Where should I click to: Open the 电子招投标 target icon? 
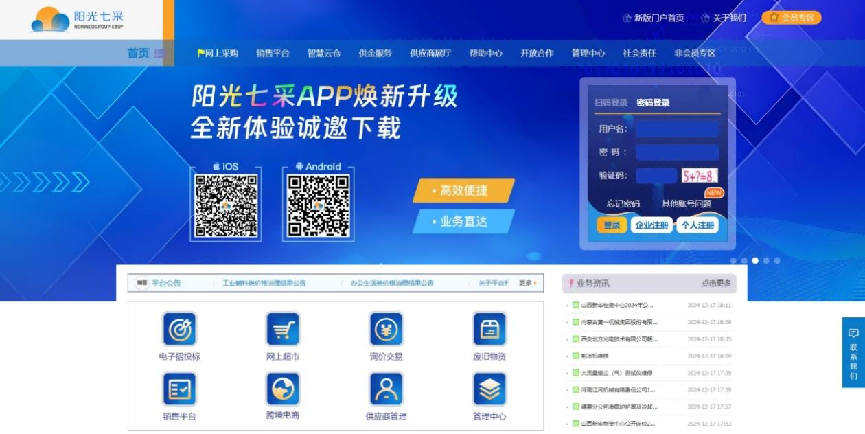point(179,329)
